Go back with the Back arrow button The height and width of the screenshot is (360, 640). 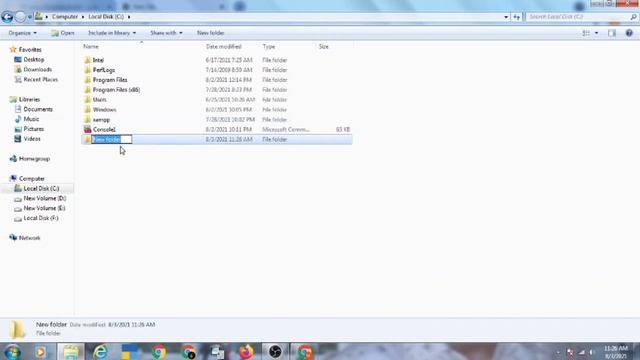pyautogui.click(x=7, y=17)
